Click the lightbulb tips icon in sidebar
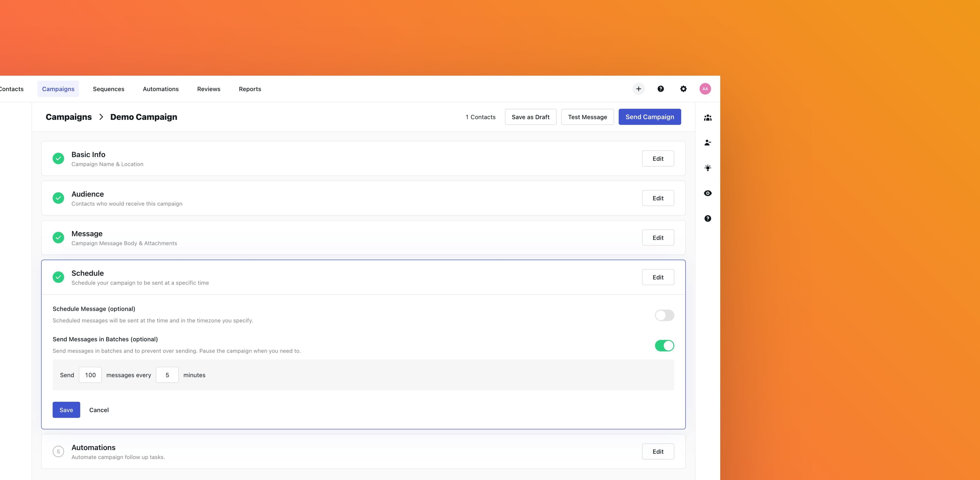The height and width of the screenshot is (480, 980). click(x=707, y=168)
